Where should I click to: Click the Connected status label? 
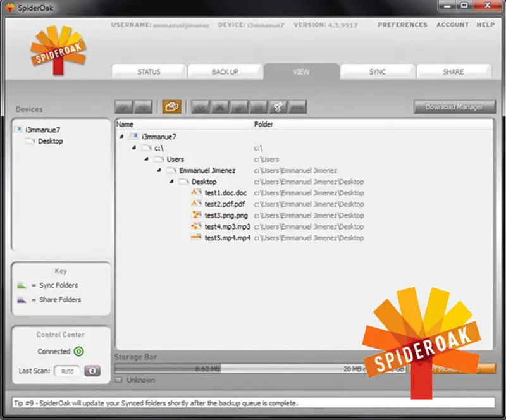click(54, 351)
